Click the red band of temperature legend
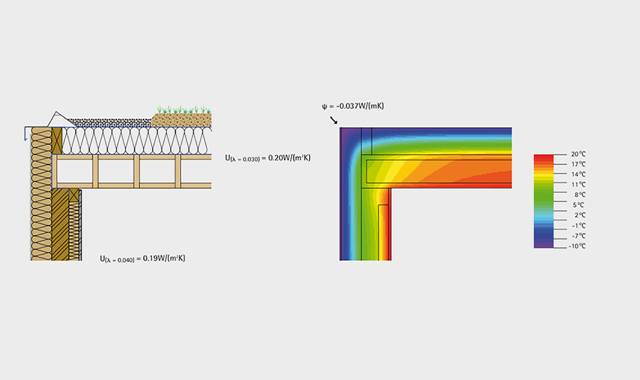The image size is (640, 380). (544, 158)
